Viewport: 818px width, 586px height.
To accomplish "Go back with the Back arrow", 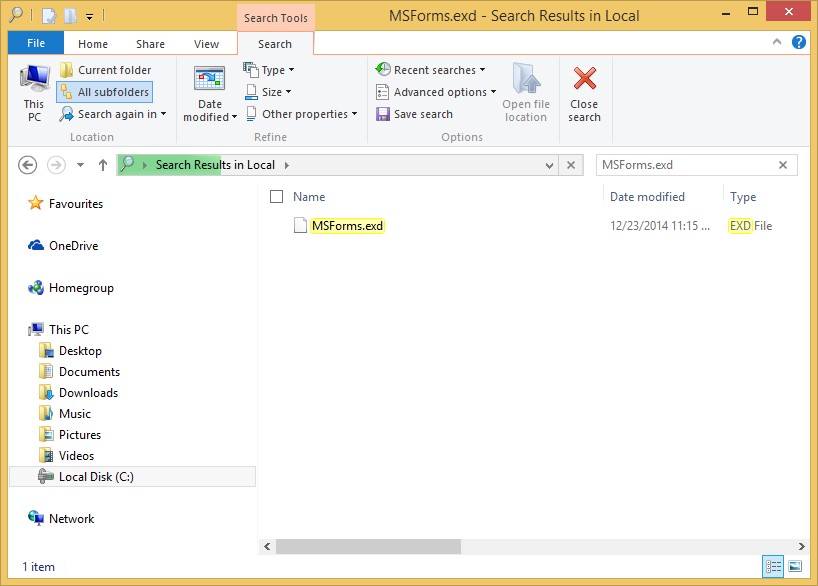I will (x=28, y=165).
